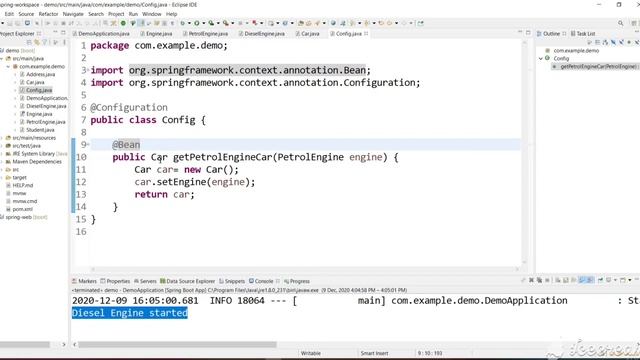Collapse the Config class node in Outline
The width and height of the screenshot is (640, 360).
coord(540,58)
